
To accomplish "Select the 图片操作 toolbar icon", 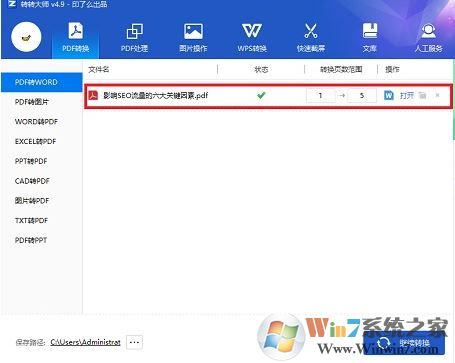I will pos(193,37).
